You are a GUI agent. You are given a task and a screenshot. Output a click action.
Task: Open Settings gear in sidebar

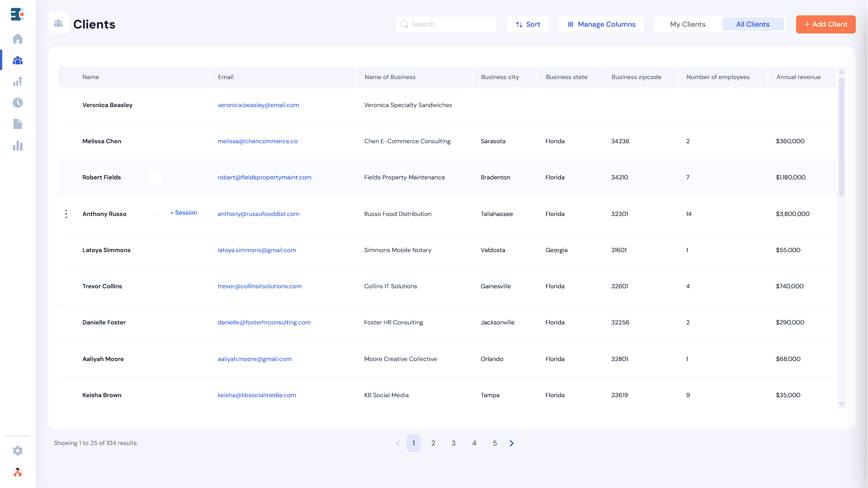click(x=18, y=450)
